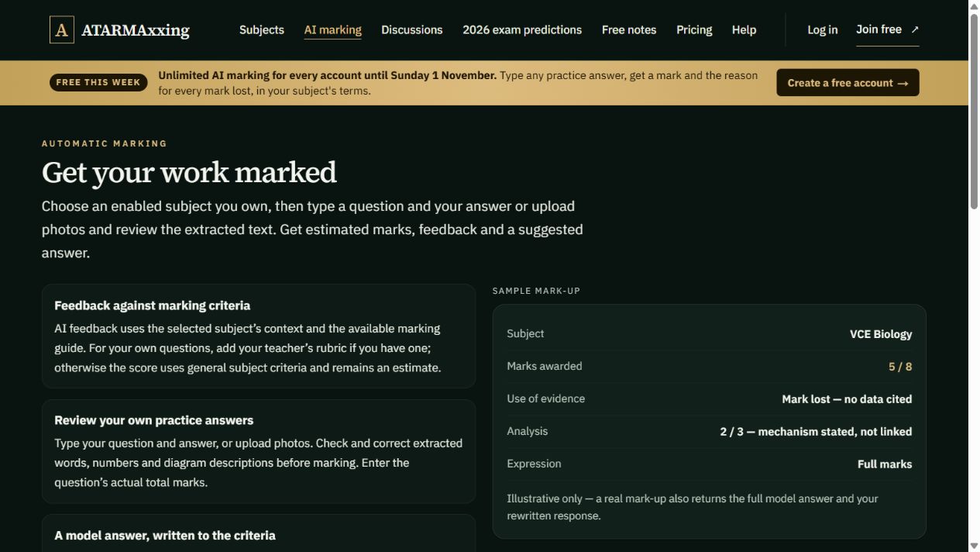Click the 'Get your work marked' heading
Viewport: 980px width, 552px height.
tap(189, 172)
